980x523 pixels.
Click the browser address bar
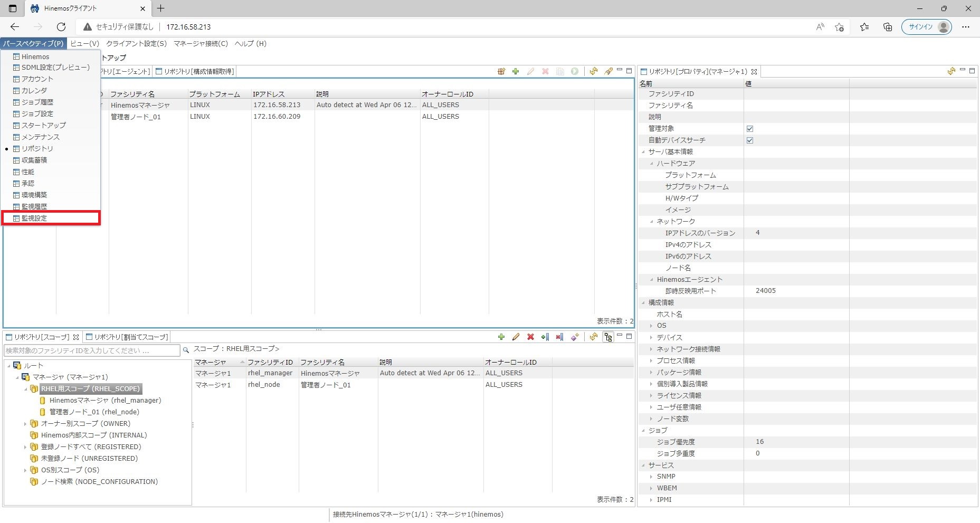(443, 27)
